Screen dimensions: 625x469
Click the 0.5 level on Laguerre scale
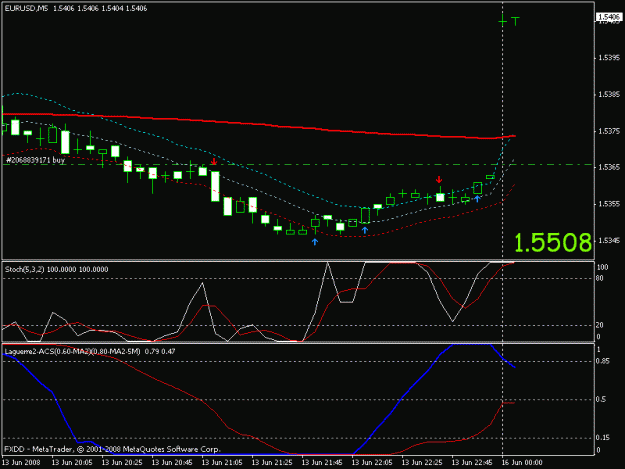click(601, 399)
